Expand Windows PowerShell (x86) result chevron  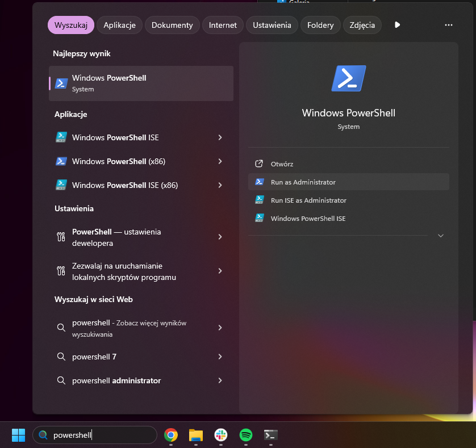coord(220,161)
